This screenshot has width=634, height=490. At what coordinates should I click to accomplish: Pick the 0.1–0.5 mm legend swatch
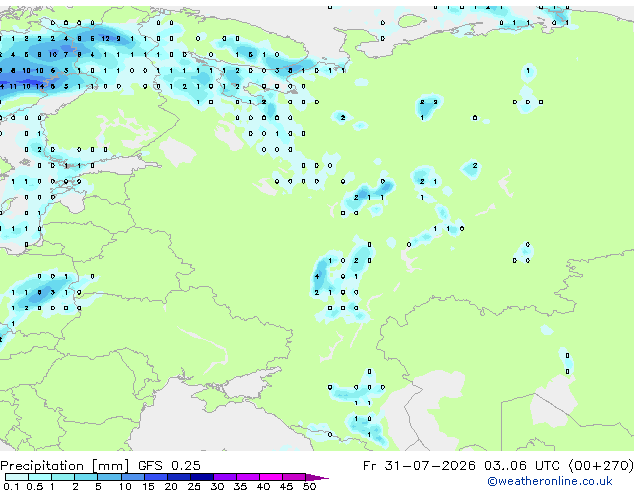click(17, 477)
